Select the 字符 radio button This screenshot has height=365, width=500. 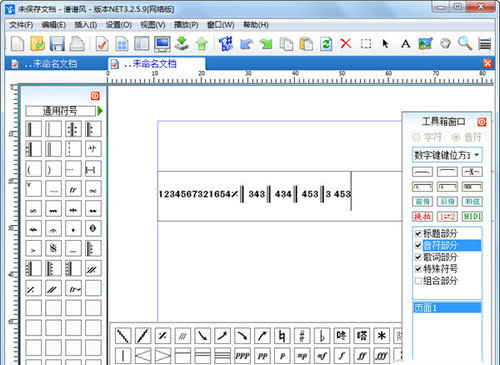pyautogui.click(x=416, y=137)
